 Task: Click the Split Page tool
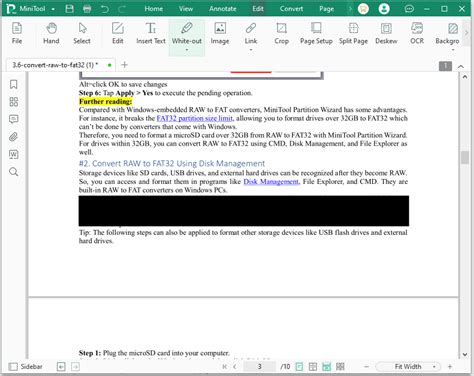point(353,33)
